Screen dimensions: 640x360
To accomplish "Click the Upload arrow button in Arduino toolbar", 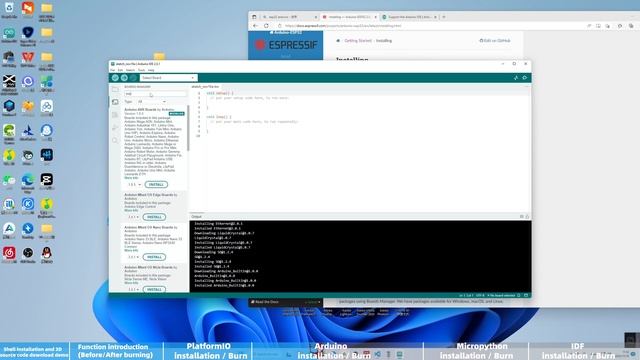I will 124,78.
